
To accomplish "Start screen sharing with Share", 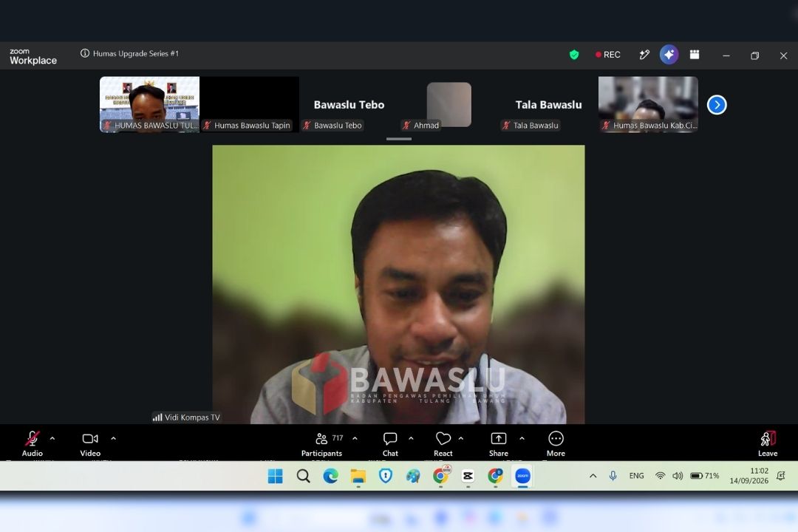I will coord(498,443).
